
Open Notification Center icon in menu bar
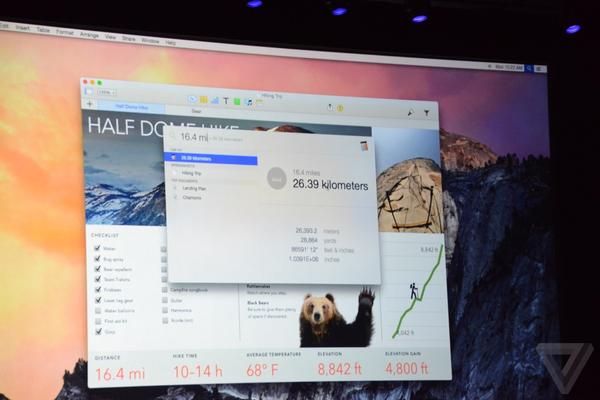[540, 69]
